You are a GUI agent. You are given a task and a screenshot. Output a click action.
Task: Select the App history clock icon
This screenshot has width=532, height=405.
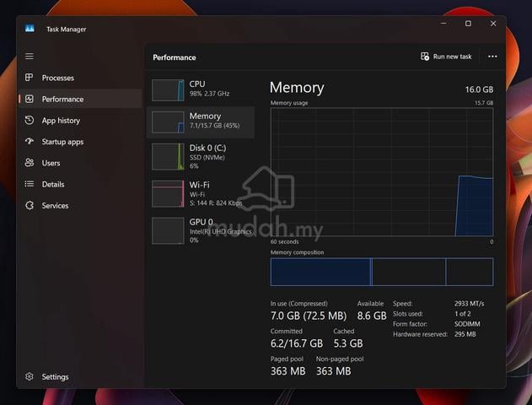30,120
